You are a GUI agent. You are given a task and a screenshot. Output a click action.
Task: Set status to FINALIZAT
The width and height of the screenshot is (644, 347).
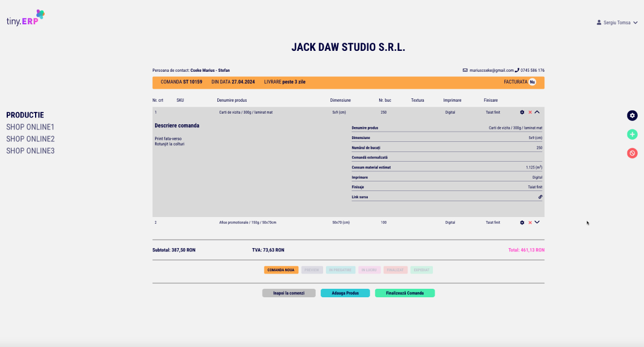(x=395, y=270)
